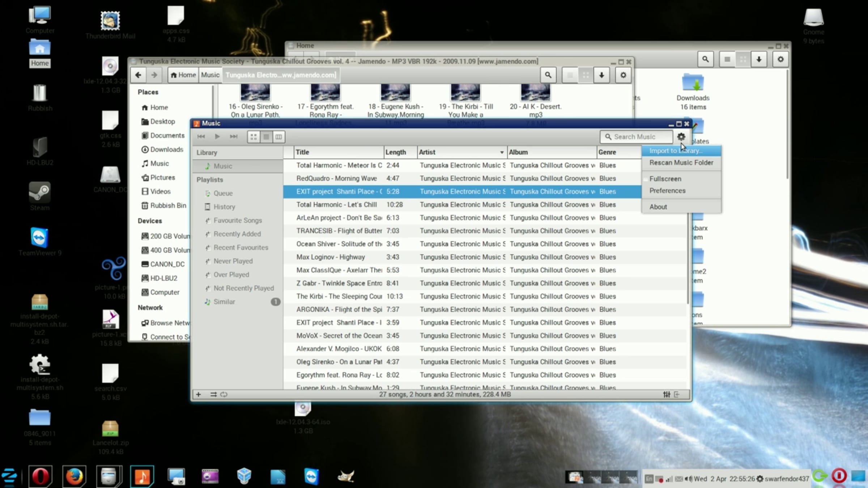Open the Similar playlist

[x=238, y=302]
